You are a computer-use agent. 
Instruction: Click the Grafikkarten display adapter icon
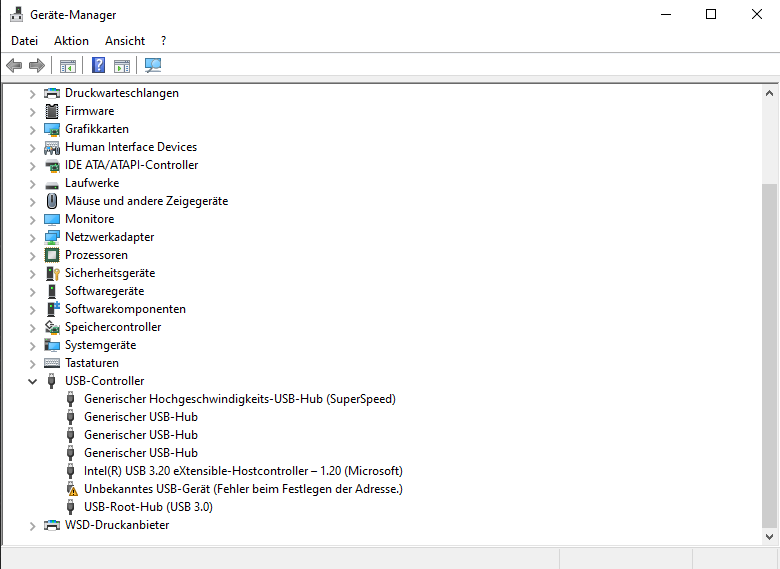click(x=52, y=129)
